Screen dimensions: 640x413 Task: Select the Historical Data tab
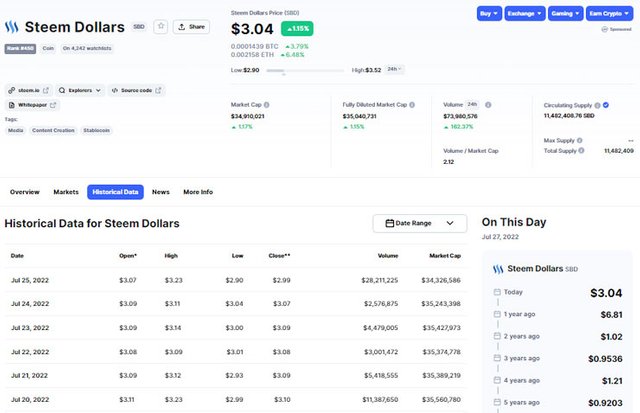[115, 192]
